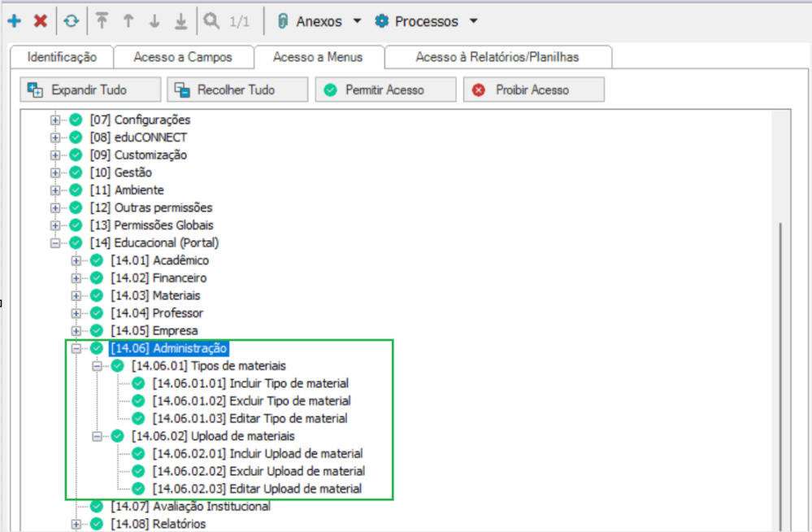Click the magnifier search icon
Viewport: 812px width, 532px height.
[211, 20]
